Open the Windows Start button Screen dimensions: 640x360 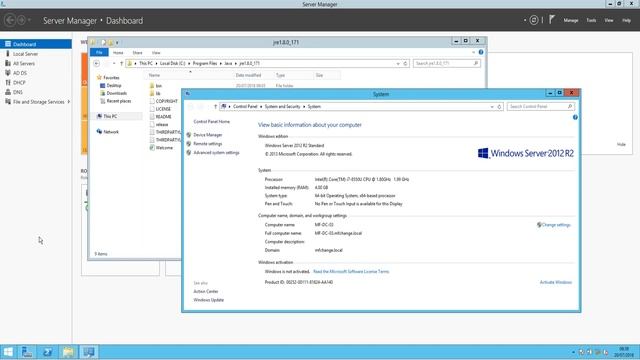click(x=8, y=352)
